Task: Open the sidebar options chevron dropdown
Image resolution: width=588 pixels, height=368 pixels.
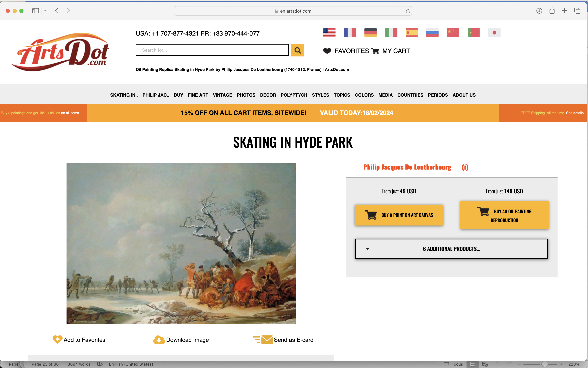Action: point(45,11)
